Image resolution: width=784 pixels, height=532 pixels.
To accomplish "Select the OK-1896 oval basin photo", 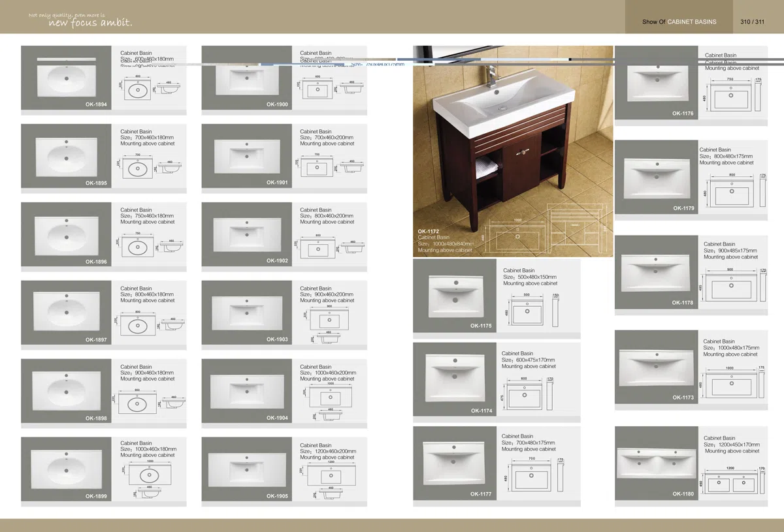I will click(66, 234).
